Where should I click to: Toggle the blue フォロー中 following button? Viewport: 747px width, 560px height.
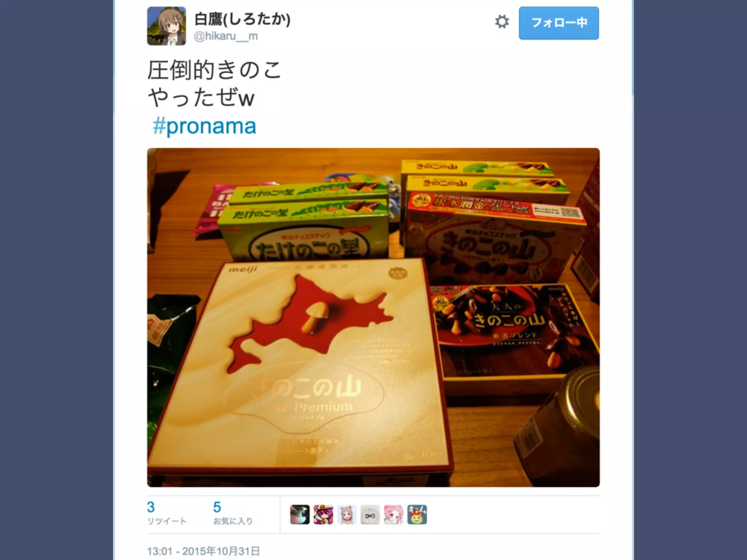[559, 23]
